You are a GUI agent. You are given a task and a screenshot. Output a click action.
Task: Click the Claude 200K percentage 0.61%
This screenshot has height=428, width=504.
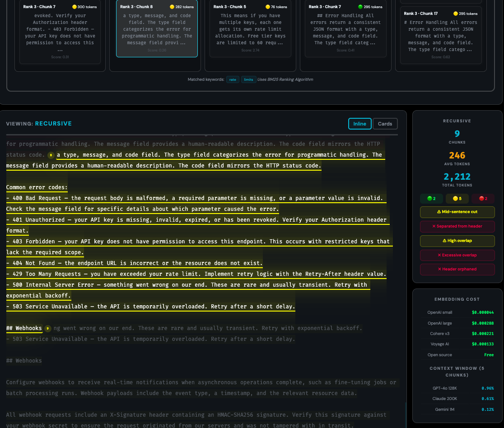(x=488, y=399)
